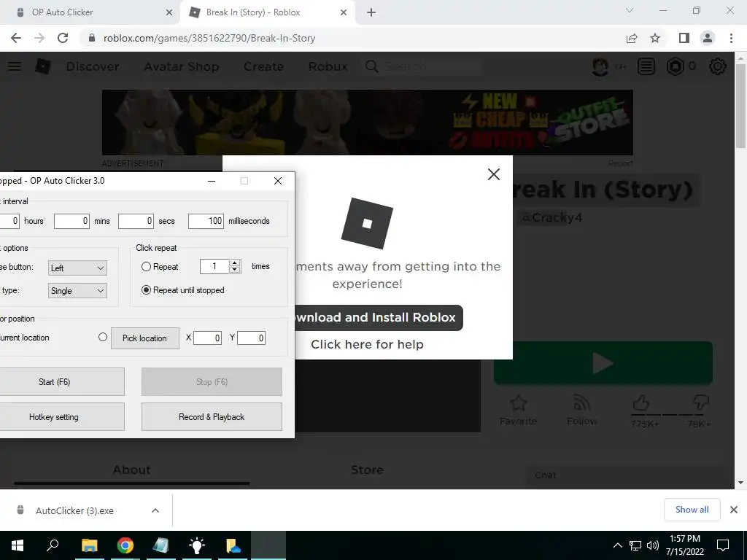Switch to Break In (Story) Roblox tab
The image size is (747, 560).
267,12
